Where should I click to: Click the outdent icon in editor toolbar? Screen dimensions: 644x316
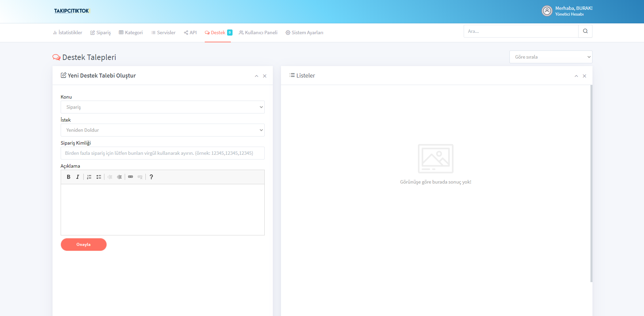click(110, 177)
